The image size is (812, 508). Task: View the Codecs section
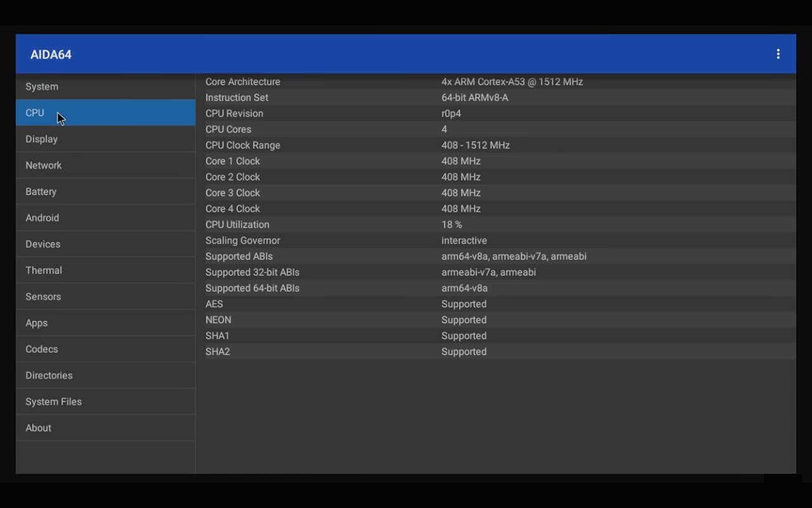pos(105,349)
